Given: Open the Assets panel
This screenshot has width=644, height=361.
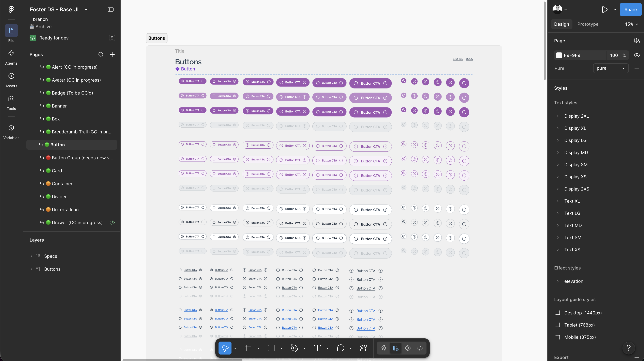Looking at the screenshot, I should 11,80.
